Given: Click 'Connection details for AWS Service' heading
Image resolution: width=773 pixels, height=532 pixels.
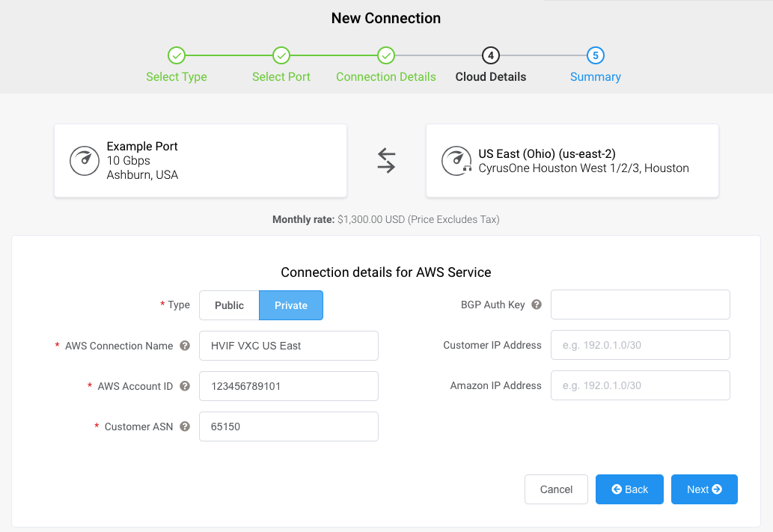Looking at the screenshot, I should 386,272.
